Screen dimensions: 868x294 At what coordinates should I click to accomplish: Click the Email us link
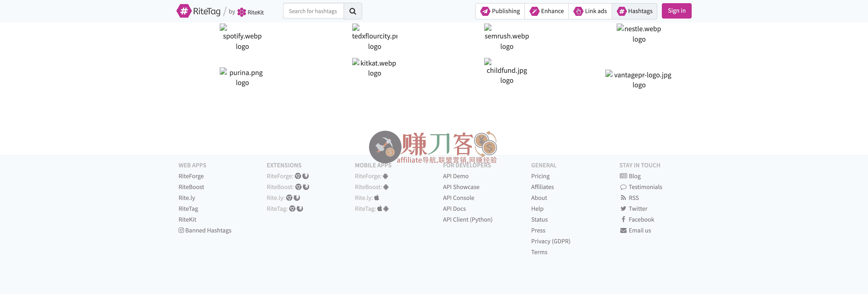[639, 230]
